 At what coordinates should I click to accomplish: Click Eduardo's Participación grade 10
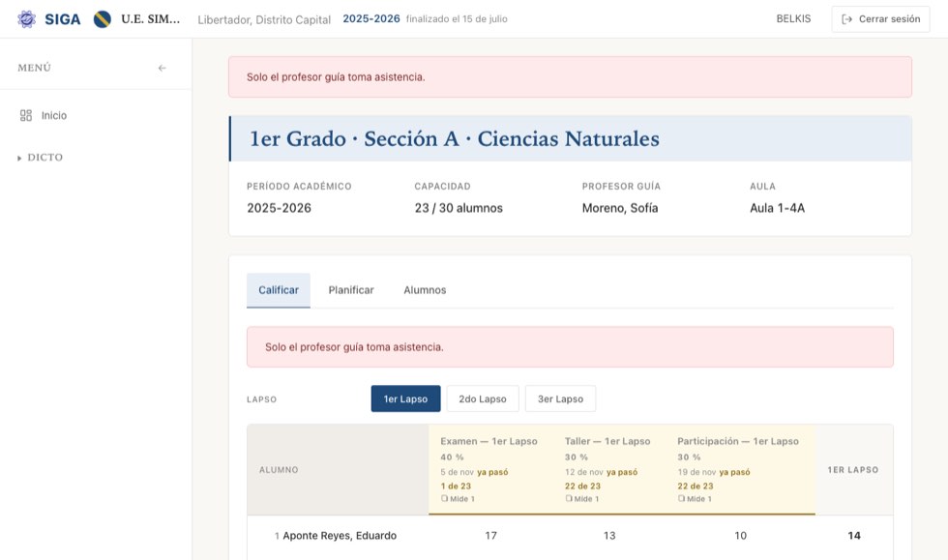pyautogui.click(x=741, y=536)
